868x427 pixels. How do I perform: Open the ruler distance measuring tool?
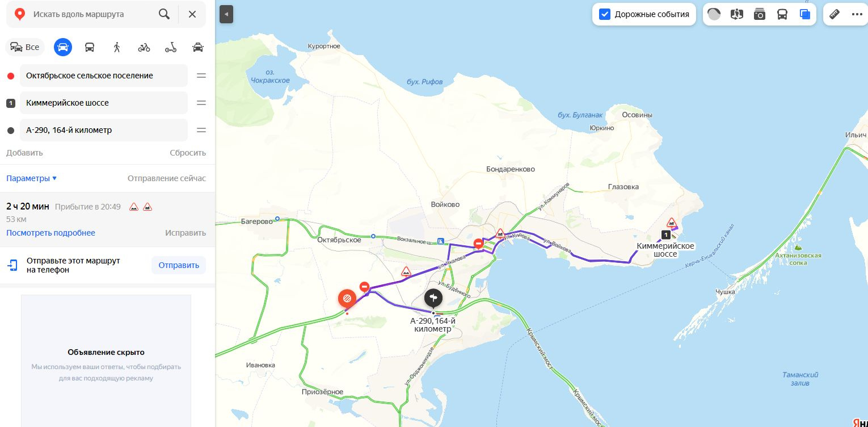[x=834, y=14]
